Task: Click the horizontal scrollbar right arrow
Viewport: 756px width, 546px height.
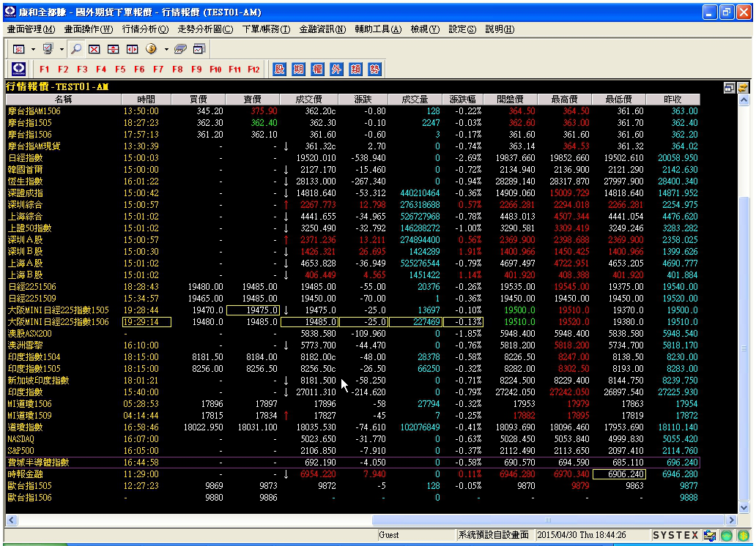Action: point(732,520)
